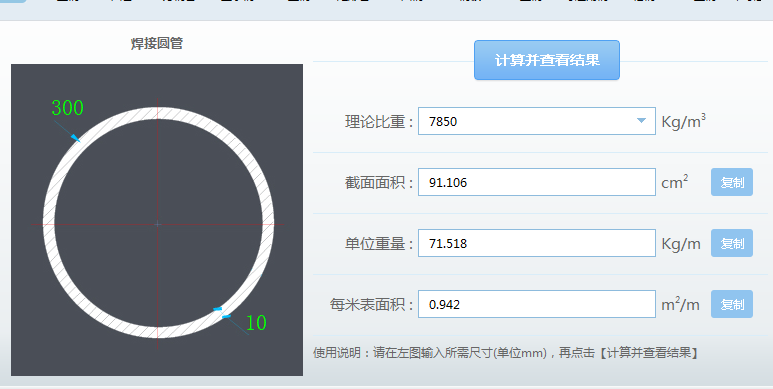Copy the 截面面积 value with 复制
This screenshot has height=389, width=773.
732,182
